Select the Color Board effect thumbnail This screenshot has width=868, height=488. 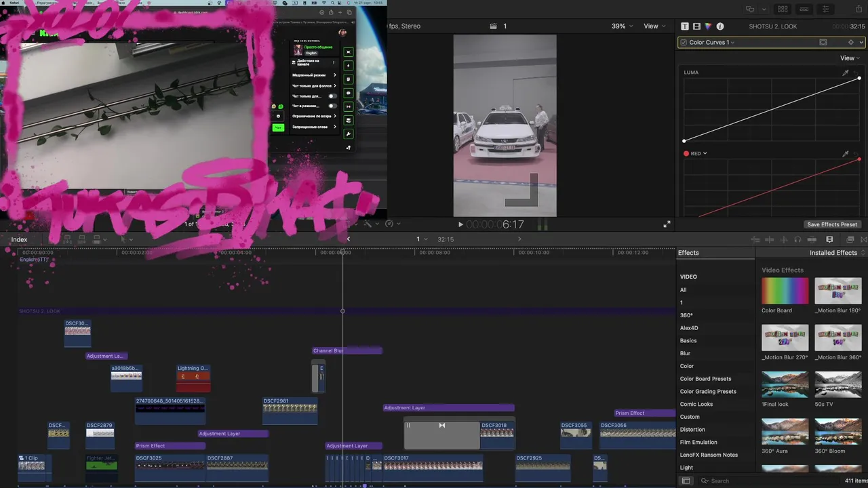coord(785,291)
